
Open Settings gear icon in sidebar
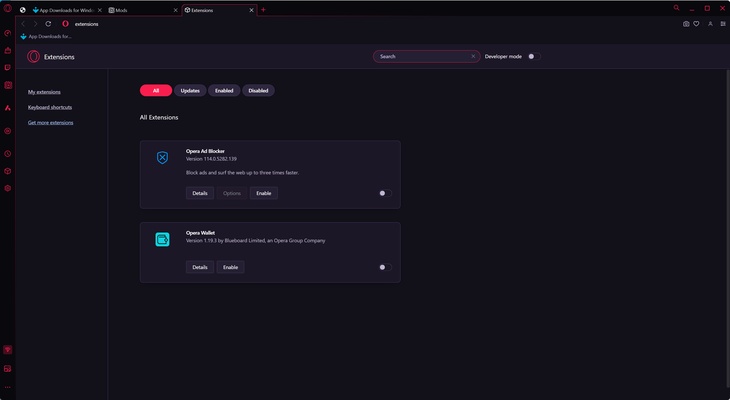(x=7, y=188)
